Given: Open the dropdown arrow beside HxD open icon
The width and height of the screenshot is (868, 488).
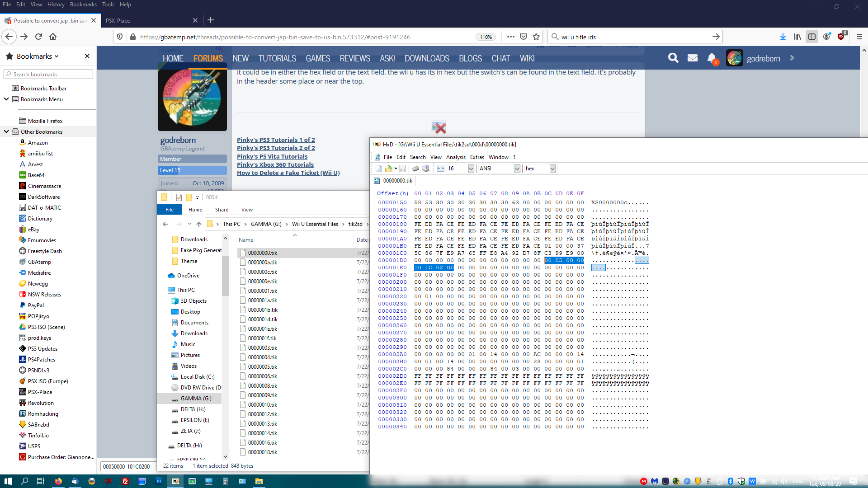Looking at the screenshot, I should 396,169.
